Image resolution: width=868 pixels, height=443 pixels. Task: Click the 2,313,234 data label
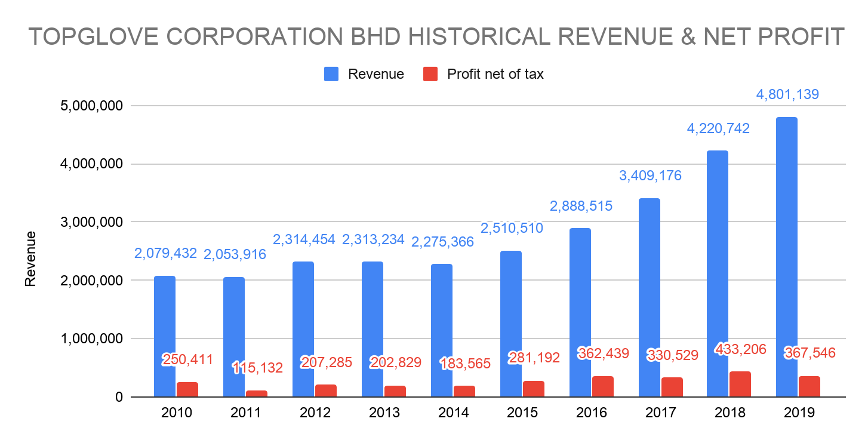coord(373,239)
